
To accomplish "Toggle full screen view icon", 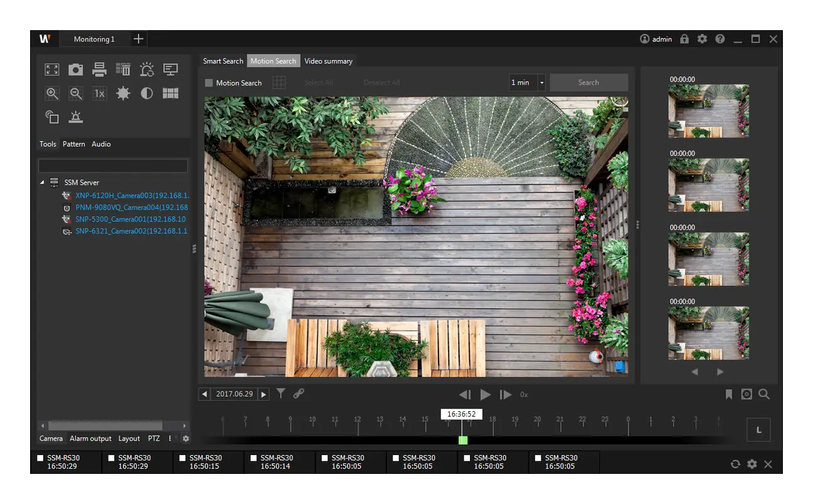I will click(52, 70).
